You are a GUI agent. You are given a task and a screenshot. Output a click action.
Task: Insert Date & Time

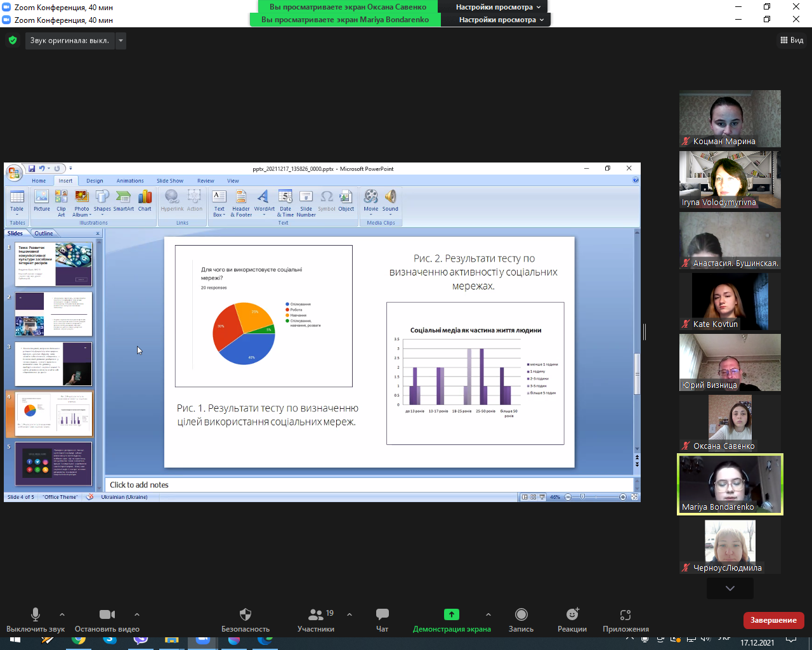285,202
